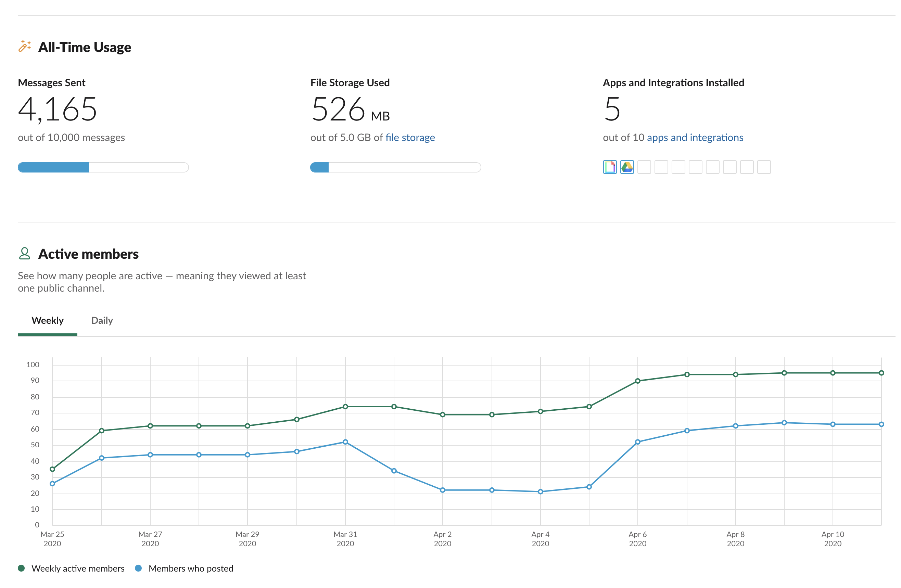Click the Google Drive app icon
The image size is (901, 588).
coord(627,167)
